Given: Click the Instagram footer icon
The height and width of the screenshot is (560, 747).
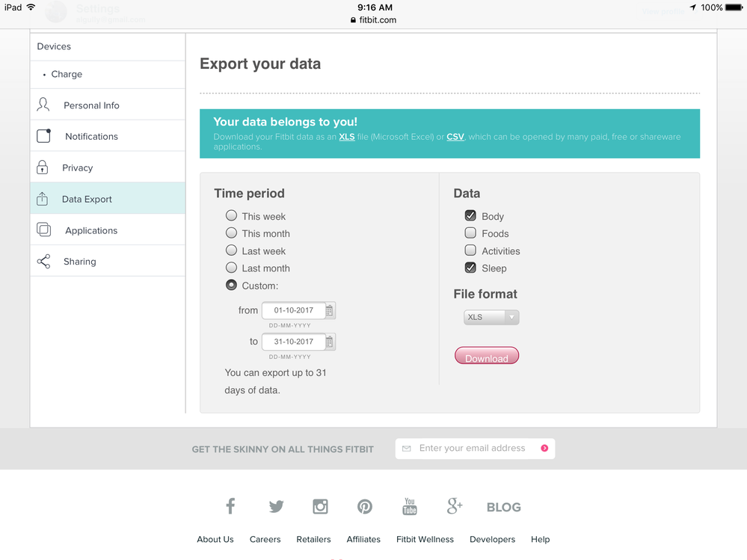Looking at the screenshot, I should click(320, 506).
